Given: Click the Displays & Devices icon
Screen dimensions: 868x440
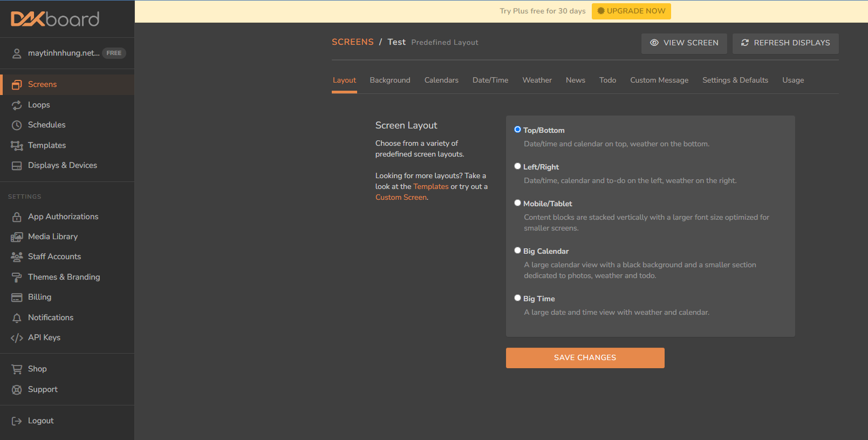Looking at the screenshot, I should 17,165.
